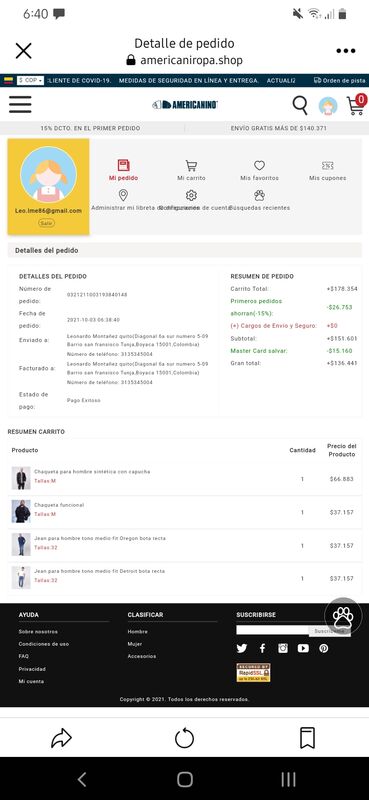Screen dimensions: 369x800
Task: Expand the COP currency dropdown
Action: pyautogui.click(x=30, y=80)
